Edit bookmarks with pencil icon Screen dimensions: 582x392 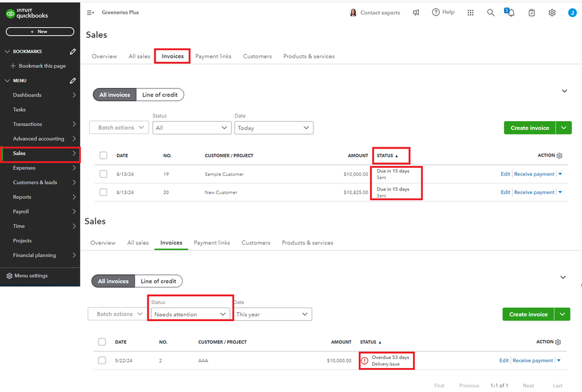point(73,52)
